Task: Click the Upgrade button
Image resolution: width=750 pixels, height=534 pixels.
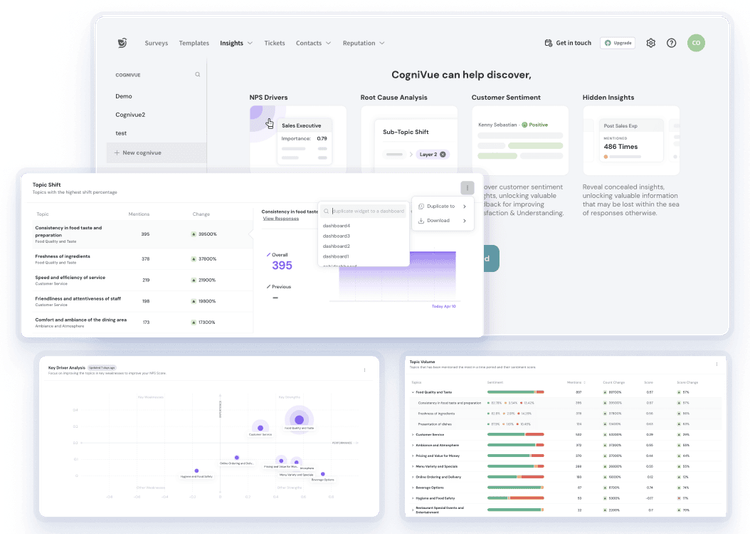Action: (x=618, y=43)
